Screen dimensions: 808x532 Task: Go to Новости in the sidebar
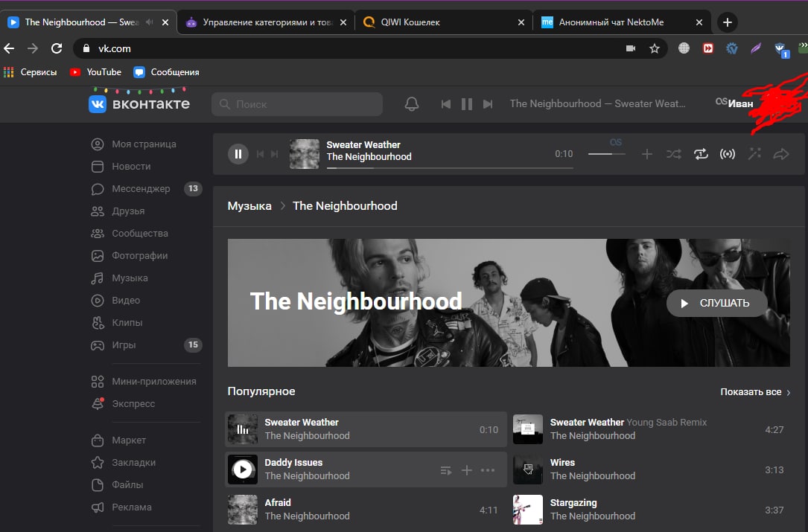point(121,167)
